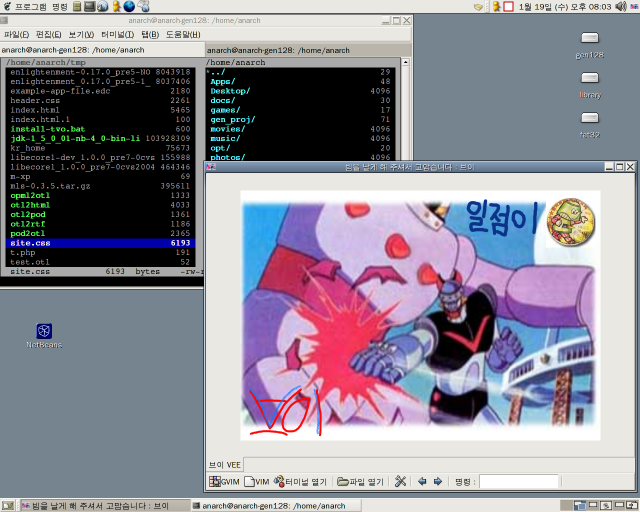The image size is (640, 512).
Task: Focus the 명령 input field
Action: click(519, 481)
